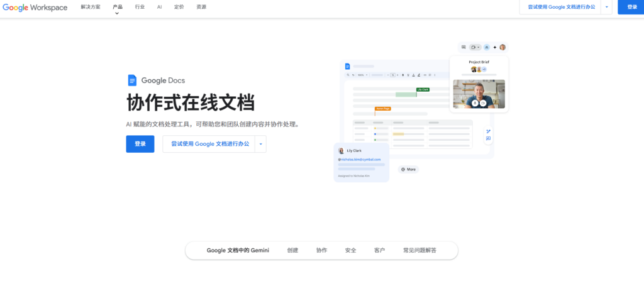The width and height of the screenshot is (644, 286).
Task: Click the camera icon on video call
Action: pyautogui.click(x=483, y=103)
